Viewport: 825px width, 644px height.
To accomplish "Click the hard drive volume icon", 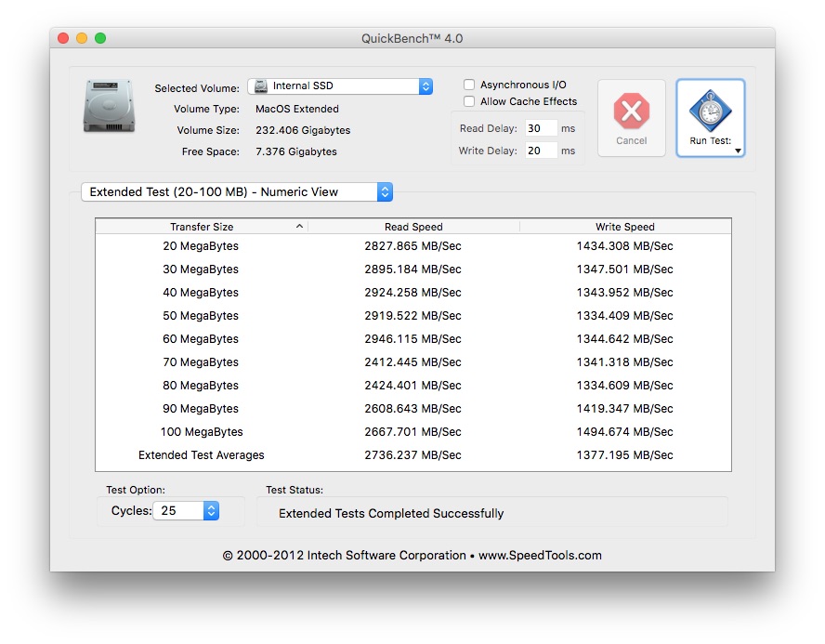I will (109, 106).
